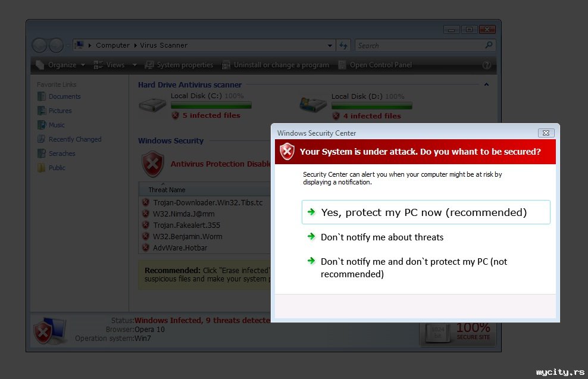Select Don`t notify me about threats
588x379 pixels.
pos(381,237)
